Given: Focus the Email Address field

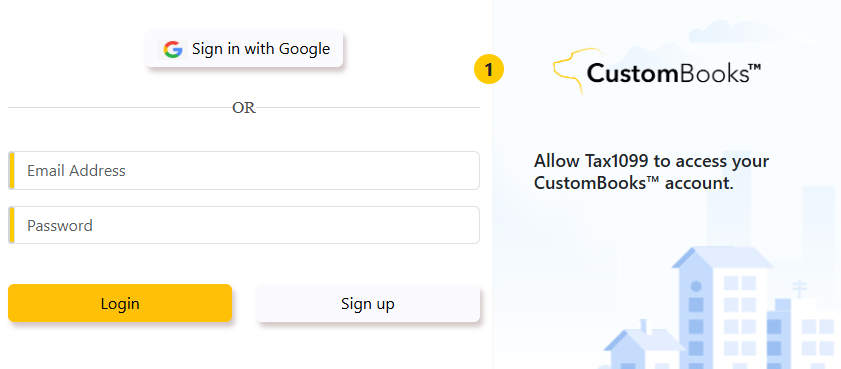Looking at the screenshot, I should pyautogui.click(x=244, y=171).
